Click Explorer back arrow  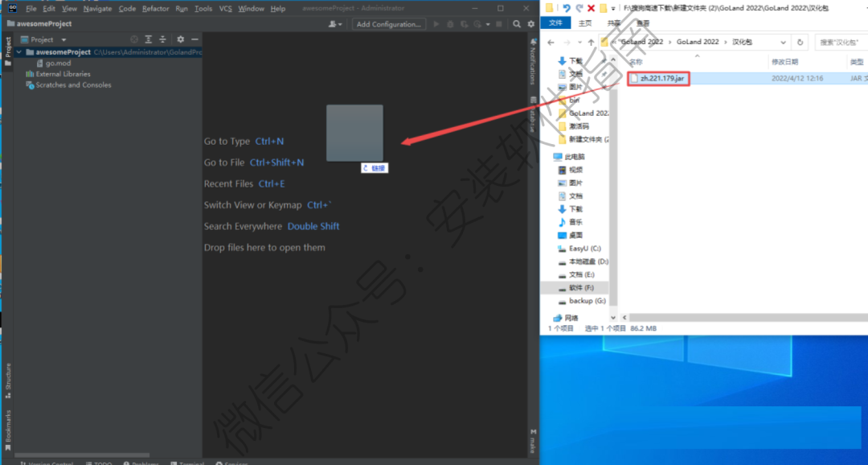551,42
